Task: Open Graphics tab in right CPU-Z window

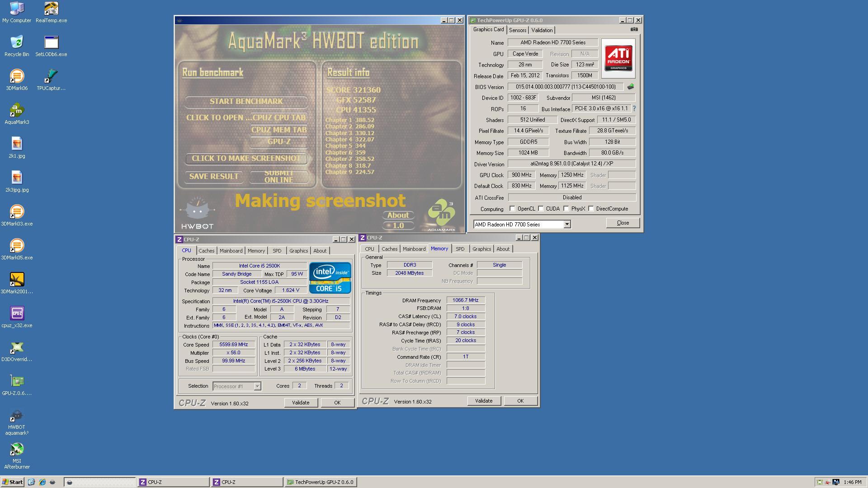Action: click(x=481, y=249)
